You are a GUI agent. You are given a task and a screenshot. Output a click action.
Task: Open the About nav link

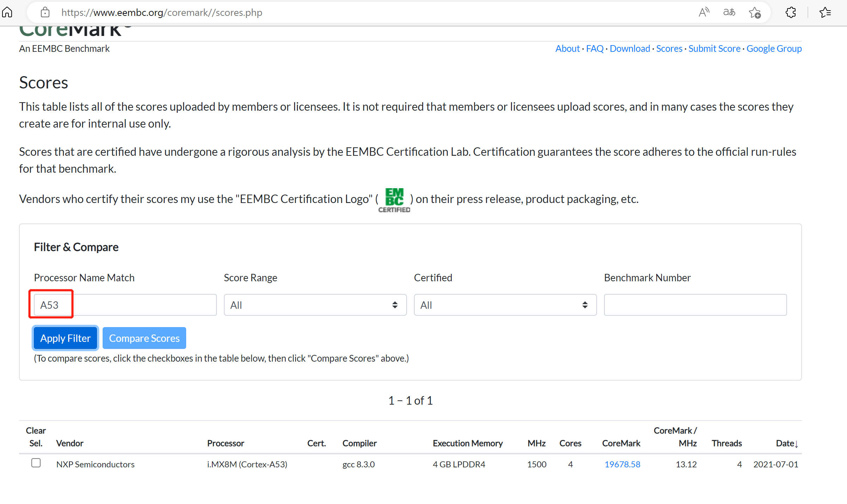coord(567,48)
